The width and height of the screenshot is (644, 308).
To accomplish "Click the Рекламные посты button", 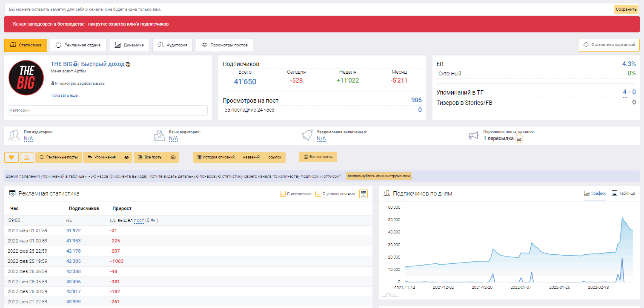I will click(x=59, y=157).
